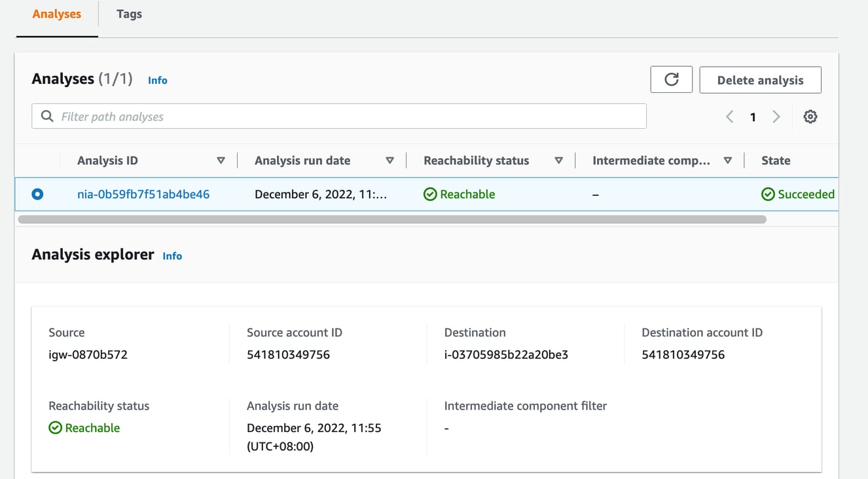Image resolution: width=868 pixels, height=479 pixels.
Task: Click the next page chevron
Action: click(x=776, y=116)
